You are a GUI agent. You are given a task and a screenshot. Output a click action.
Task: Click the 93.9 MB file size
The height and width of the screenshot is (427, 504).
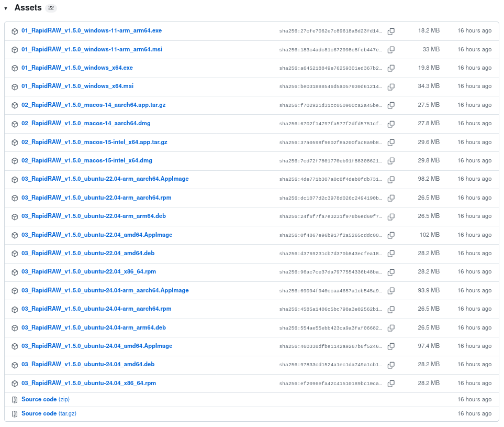click(x=429, y=290)
